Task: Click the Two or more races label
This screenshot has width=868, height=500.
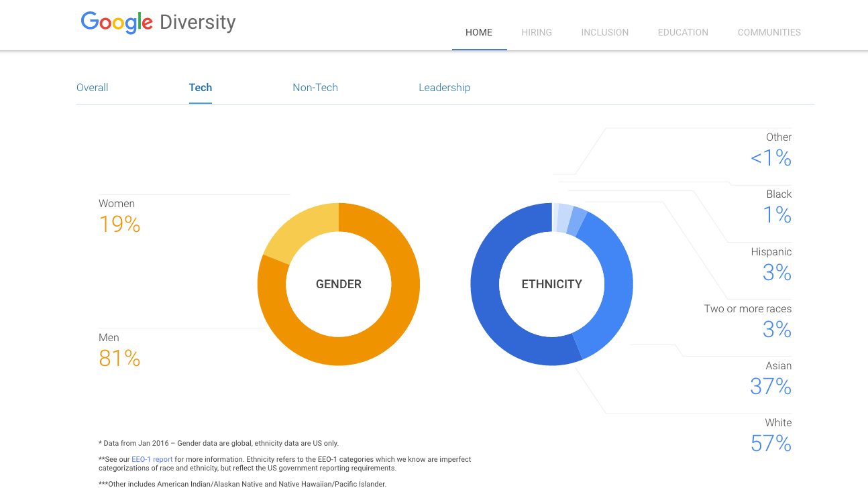Action: tap(748, 309)
